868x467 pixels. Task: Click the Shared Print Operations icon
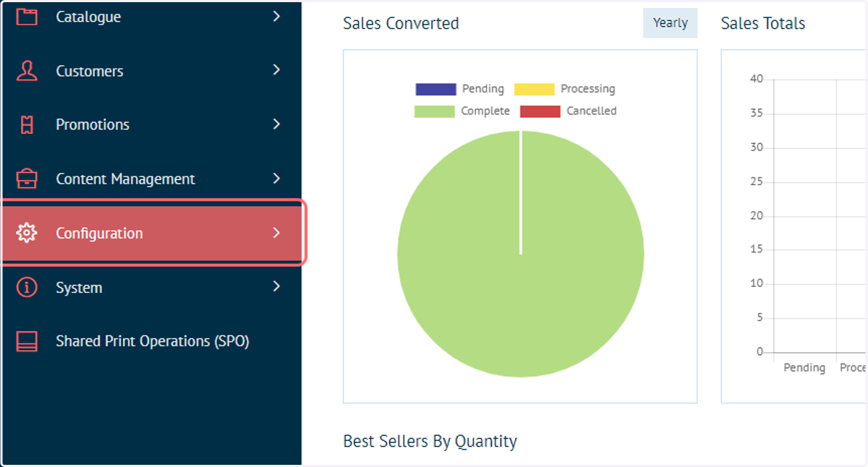click(27, 341)
